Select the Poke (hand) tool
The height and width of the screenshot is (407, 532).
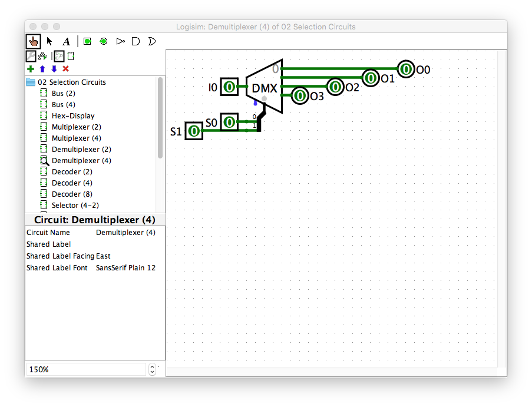click(33, 41)
